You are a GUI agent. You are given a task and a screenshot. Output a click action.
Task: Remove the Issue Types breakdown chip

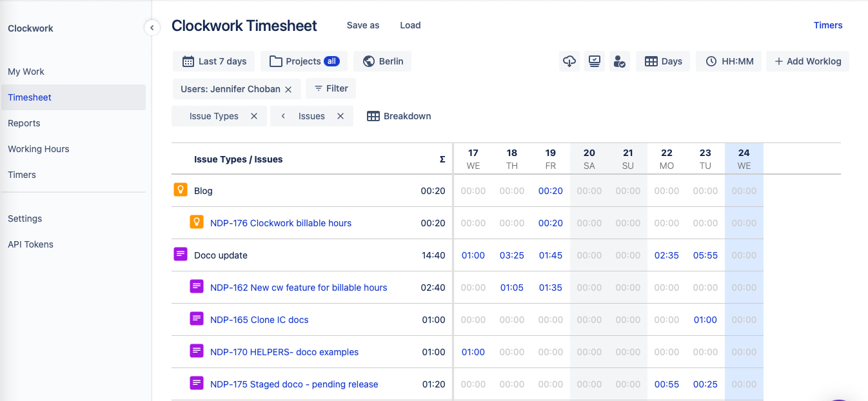click(254, 116)
